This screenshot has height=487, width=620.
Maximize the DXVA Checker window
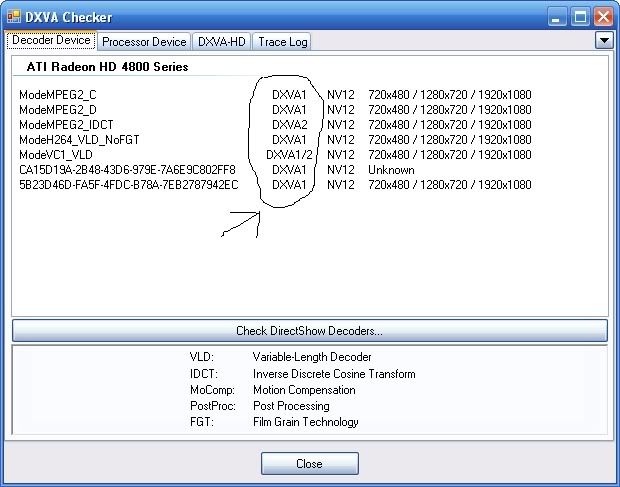pos(580,17)
